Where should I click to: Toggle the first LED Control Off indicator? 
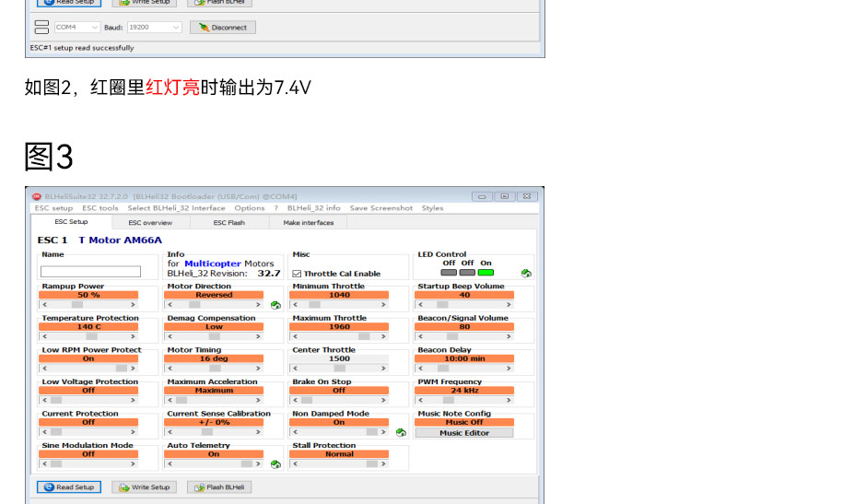coord(449,273)
